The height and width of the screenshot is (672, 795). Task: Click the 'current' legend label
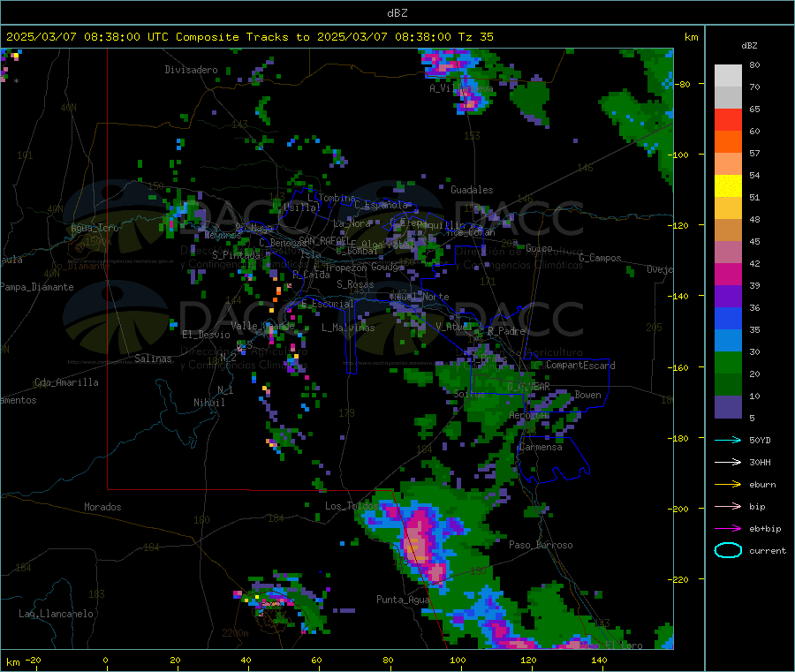pos(768,551)
